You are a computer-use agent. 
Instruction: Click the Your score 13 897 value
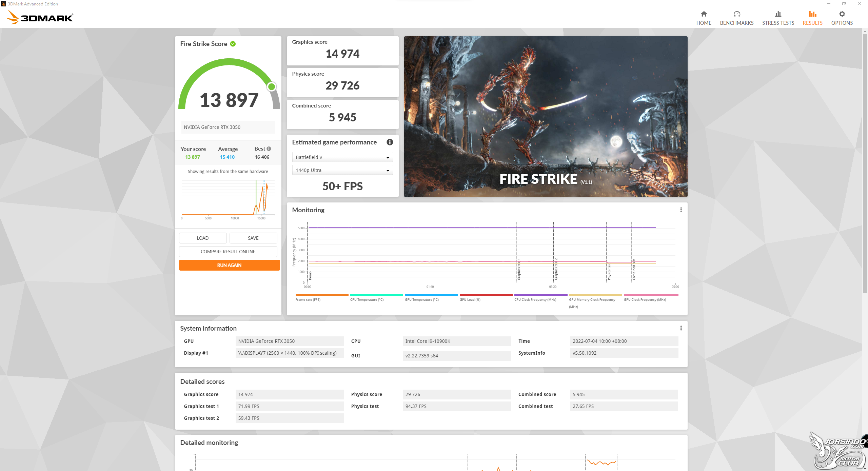tap(192, 157)
